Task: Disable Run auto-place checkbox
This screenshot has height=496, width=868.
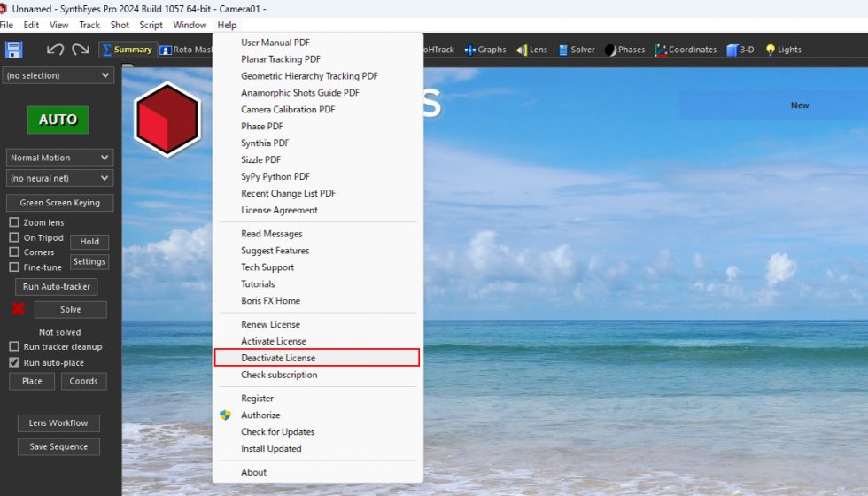Action: click(14, 362)
